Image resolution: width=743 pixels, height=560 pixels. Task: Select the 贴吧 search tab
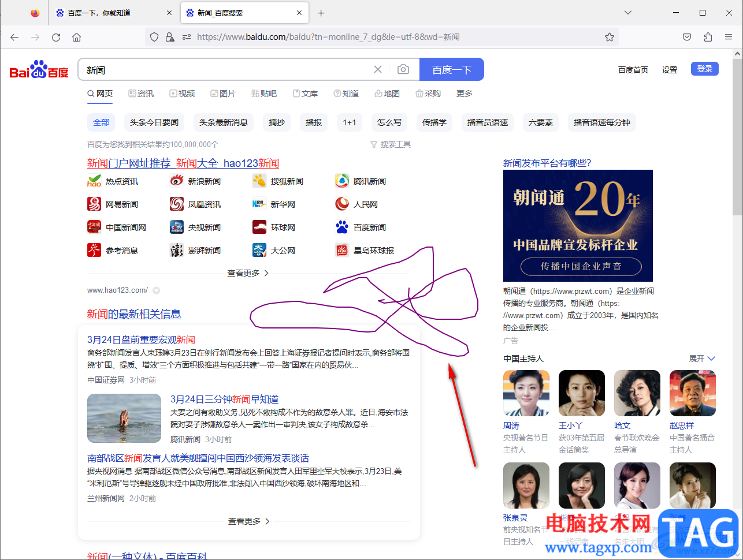[264, 94]
